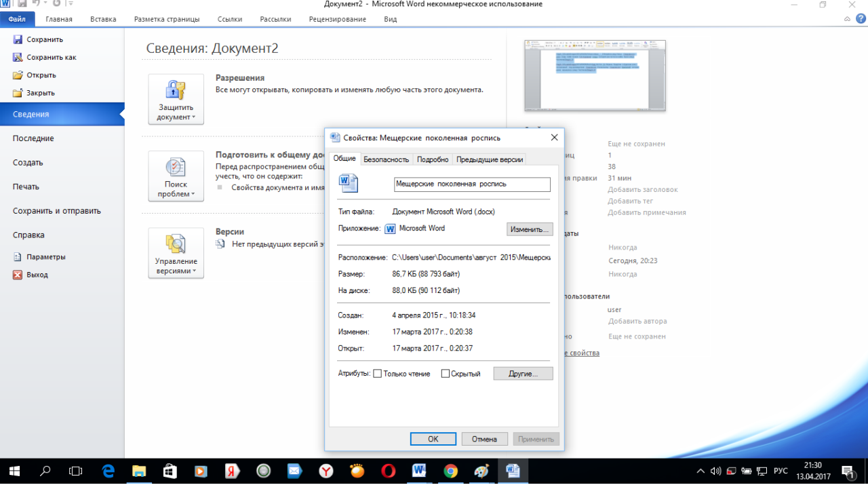Open the Вставка ribbon tab
Viewport: 868px width, 485px height.
[x=102, y=19]
